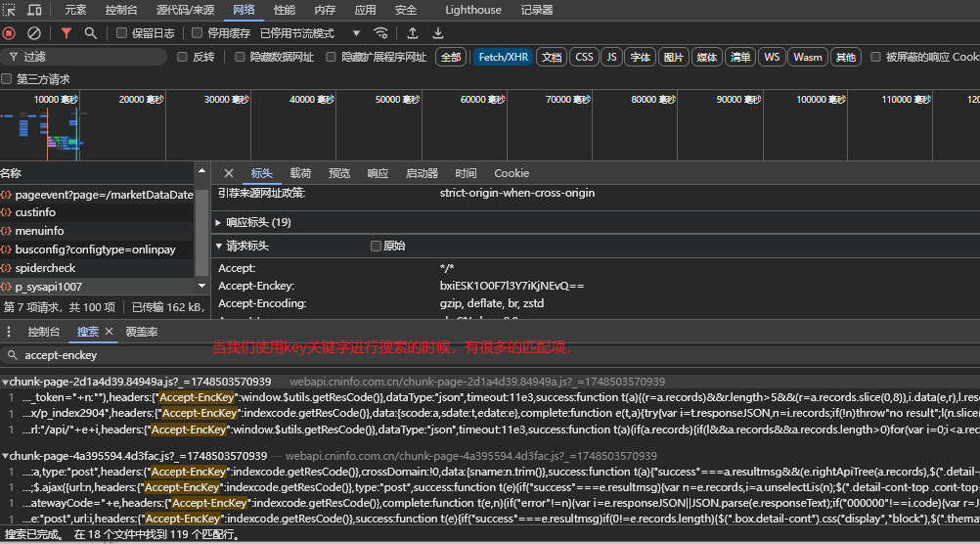Toggle 被屏蔽的响应 Cookie checkbox
The height and width of the screenshot is (544, 980).
point(875,57)
